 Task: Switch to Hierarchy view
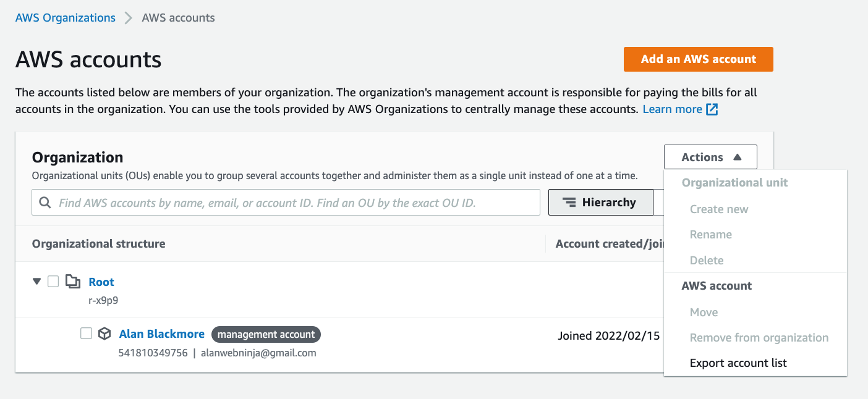pos(600,203)
